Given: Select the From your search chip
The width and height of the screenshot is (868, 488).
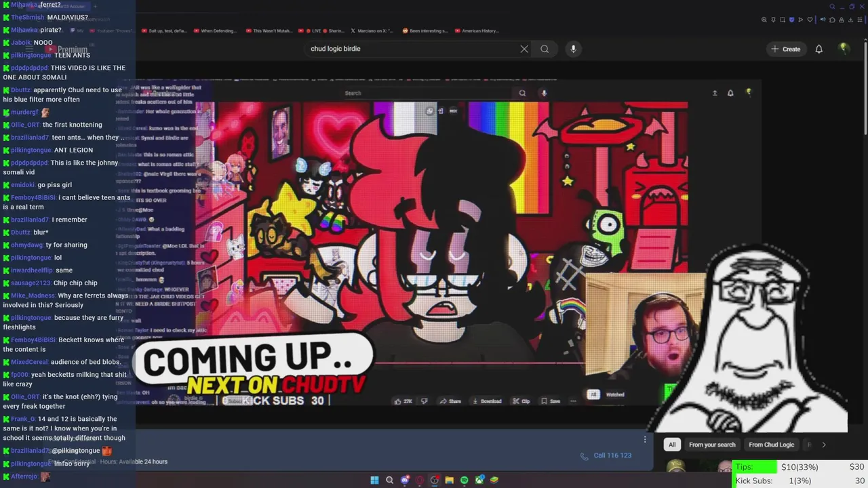Looking at the screenshot, I should [712, 445].
